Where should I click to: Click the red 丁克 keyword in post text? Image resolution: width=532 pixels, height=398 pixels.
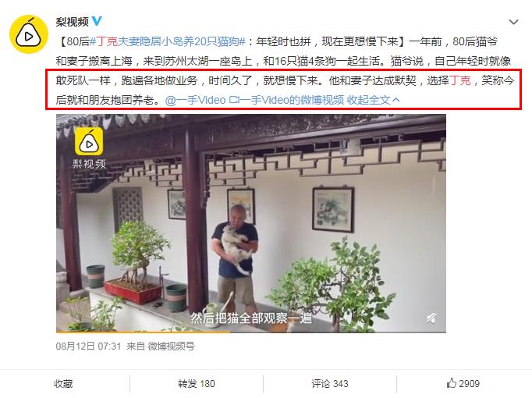click(460, 80)
